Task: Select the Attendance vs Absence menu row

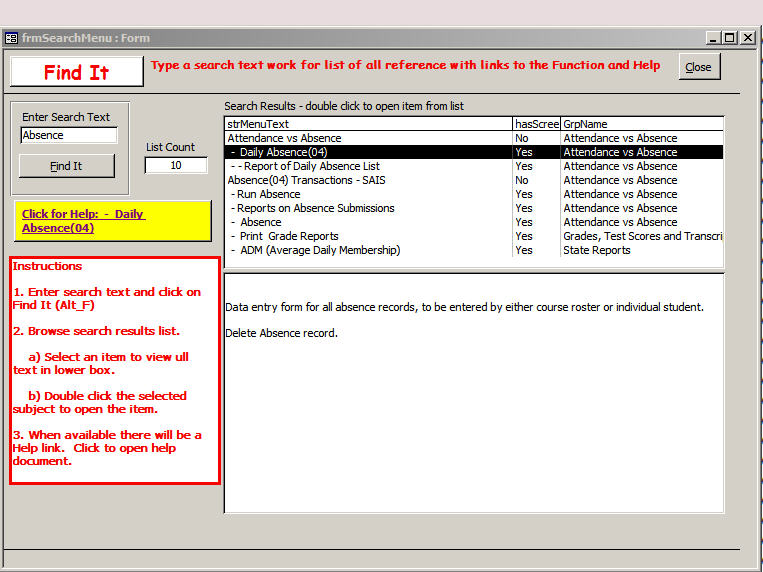Action: pyautogui.click(x=474, y=138)
